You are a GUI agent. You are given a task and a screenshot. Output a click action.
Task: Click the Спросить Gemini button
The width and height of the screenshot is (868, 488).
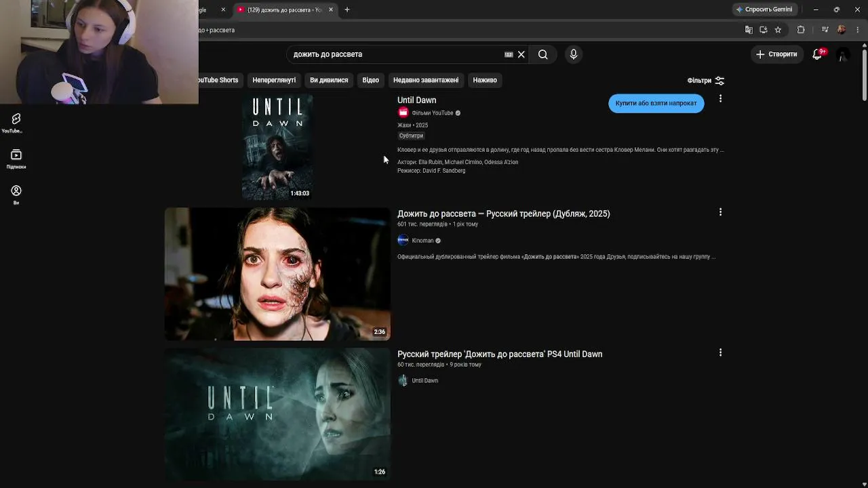click(764, 9)
